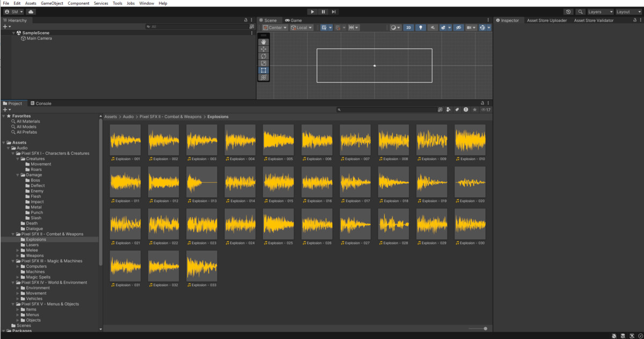This screenshot has width=644, height=339.
Task: Click the Search by Type filter icon
Action: click(x=448, y=110)
